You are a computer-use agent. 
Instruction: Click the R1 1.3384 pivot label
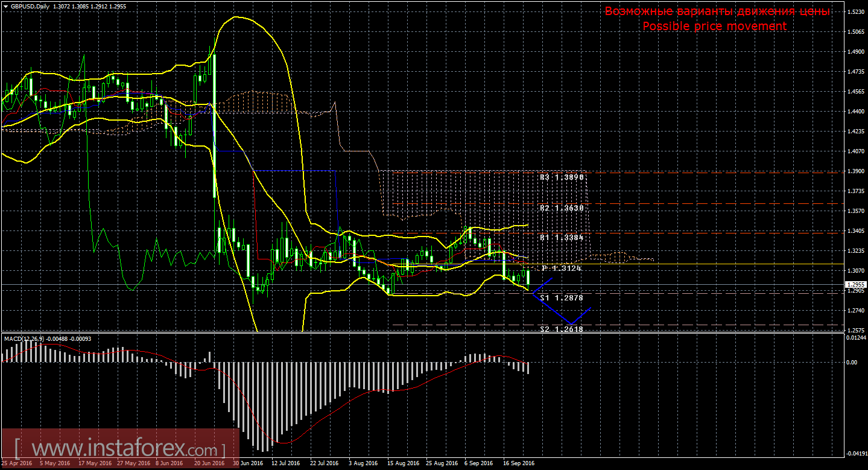click(x=562, y=238)
